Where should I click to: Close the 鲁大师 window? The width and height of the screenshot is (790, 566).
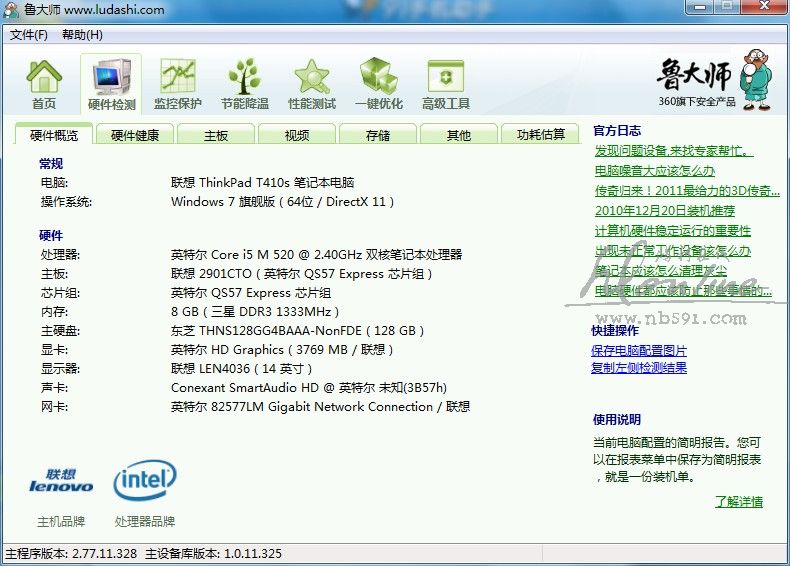pos(764,7)
